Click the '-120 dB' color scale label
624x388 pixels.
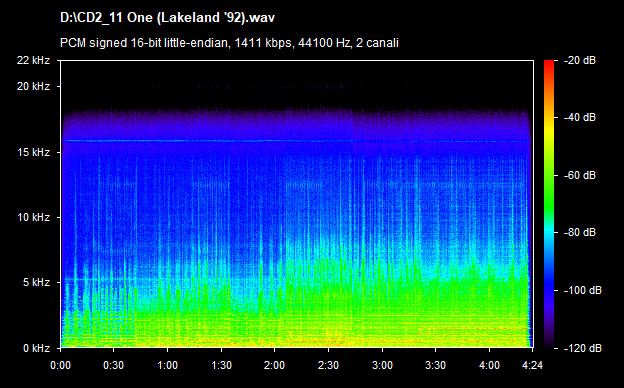click(x=583, y=348)
